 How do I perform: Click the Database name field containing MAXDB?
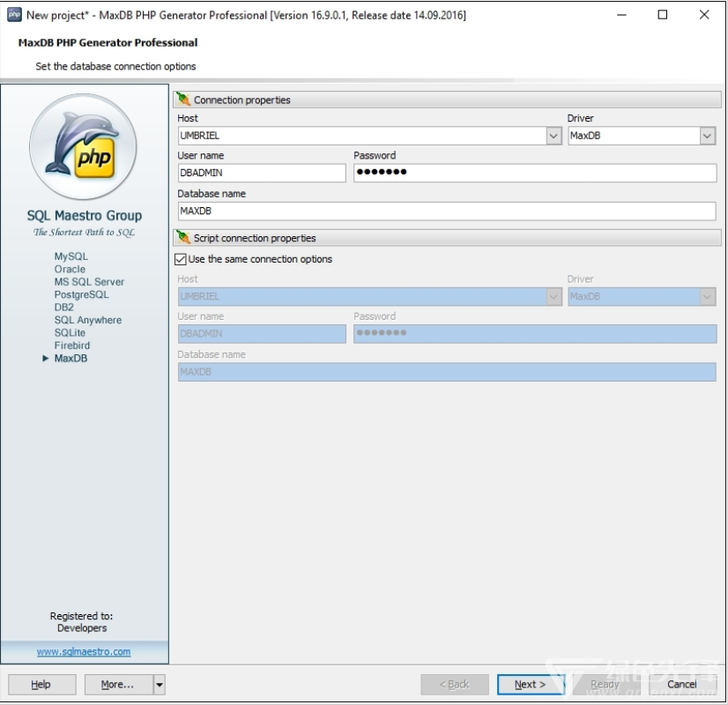(x=447, y=211)
